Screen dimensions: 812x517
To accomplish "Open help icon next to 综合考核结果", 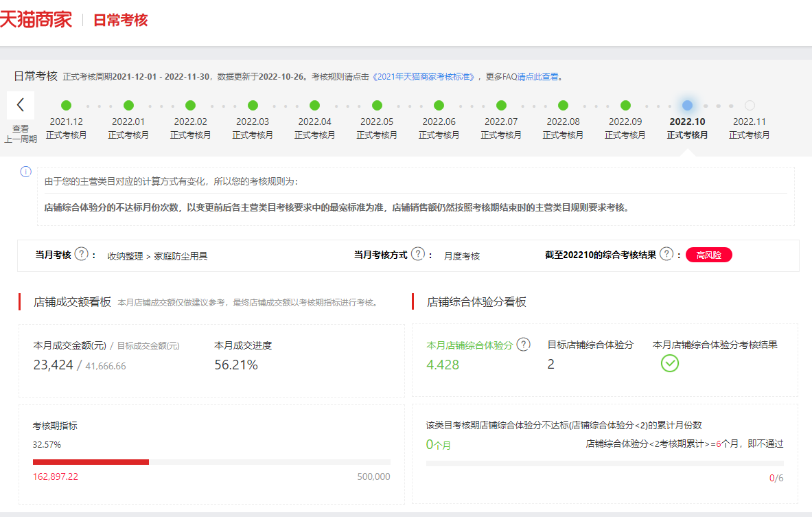I will [x=666, y=254].
